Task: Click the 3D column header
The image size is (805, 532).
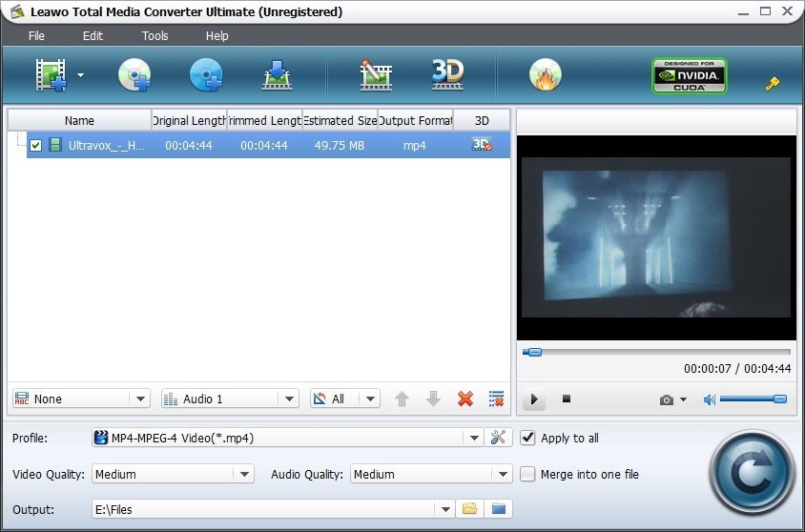Action: (x=482, y=120)
